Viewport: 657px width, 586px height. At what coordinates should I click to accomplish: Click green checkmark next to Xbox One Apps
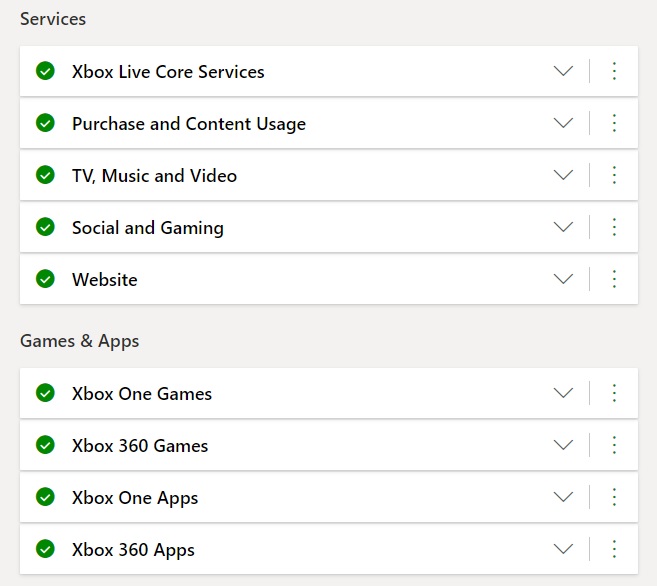pyautogui.click(x=45, y=497)
